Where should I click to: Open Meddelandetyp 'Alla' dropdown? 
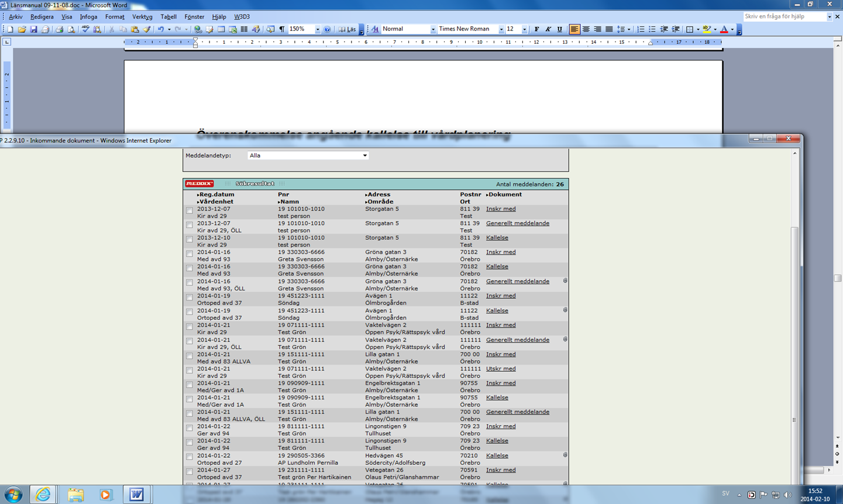click(x=308, y=156)
